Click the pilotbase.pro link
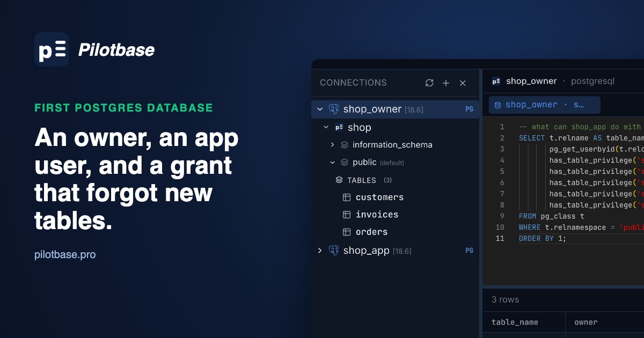 (x=65, y=254)
